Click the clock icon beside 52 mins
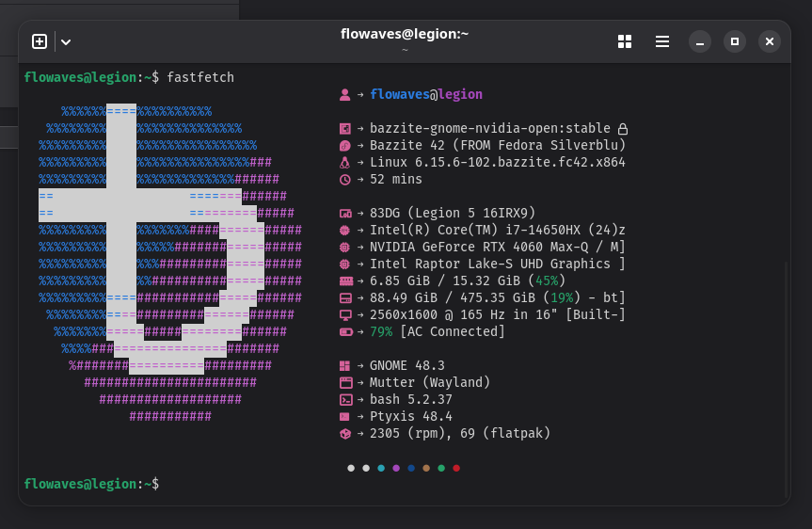Screen dimensions: 812x529 (x=345, y=180)
